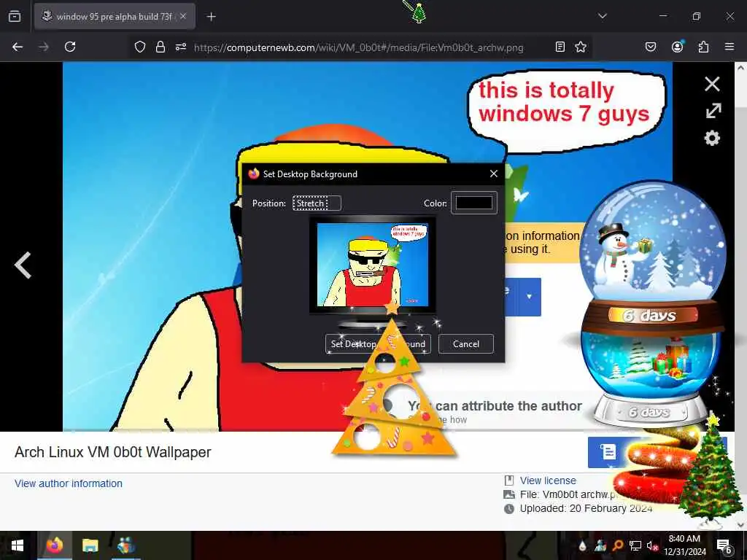Click page vertical scrollbar up arrow
747x560 pixels.
point(741,68)
